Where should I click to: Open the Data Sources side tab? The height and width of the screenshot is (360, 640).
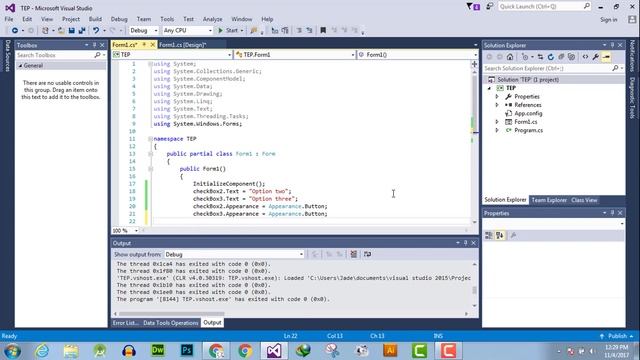point(7,56)
